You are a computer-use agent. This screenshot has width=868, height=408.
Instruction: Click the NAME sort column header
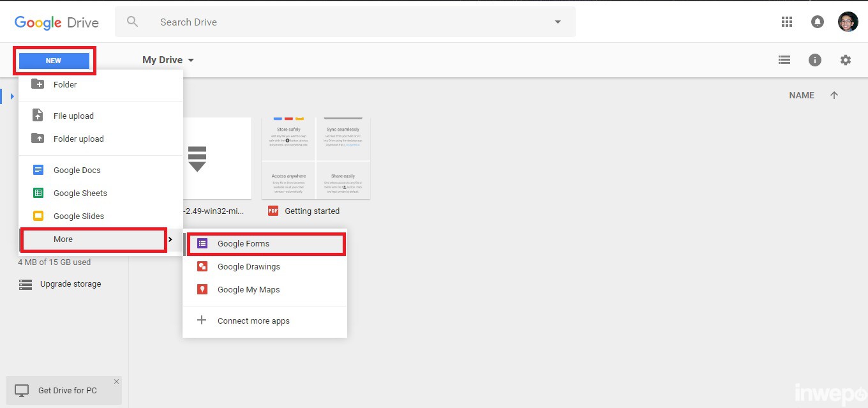[802, 95]
